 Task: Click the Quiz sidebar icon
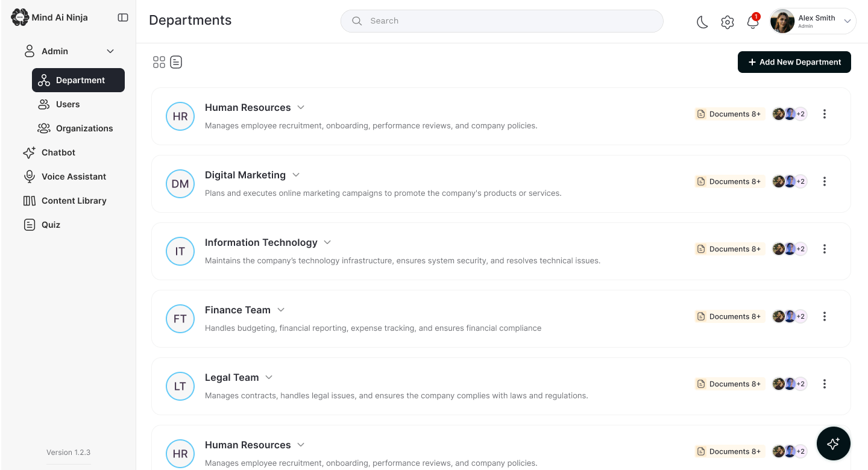(x=29, y=225)
